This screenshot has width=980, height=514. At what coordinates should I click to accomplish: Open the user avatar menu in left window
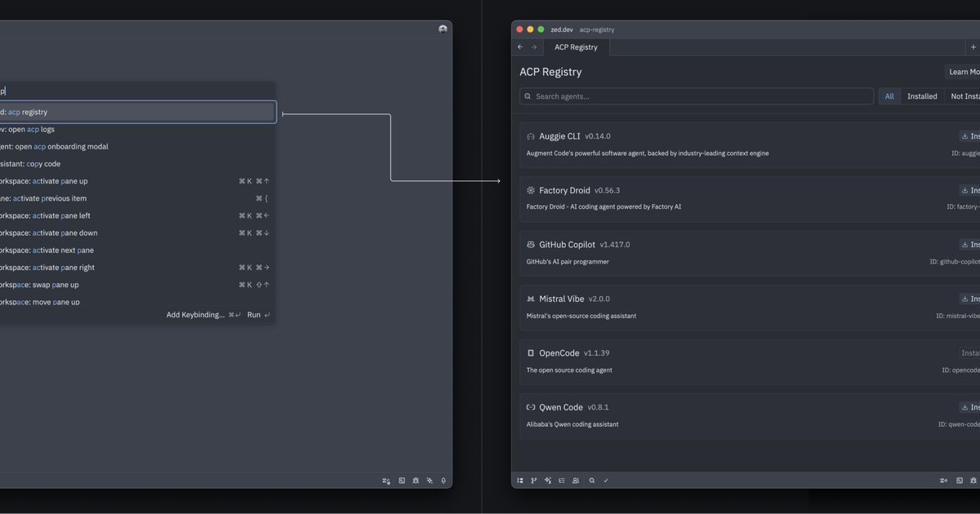443,29
